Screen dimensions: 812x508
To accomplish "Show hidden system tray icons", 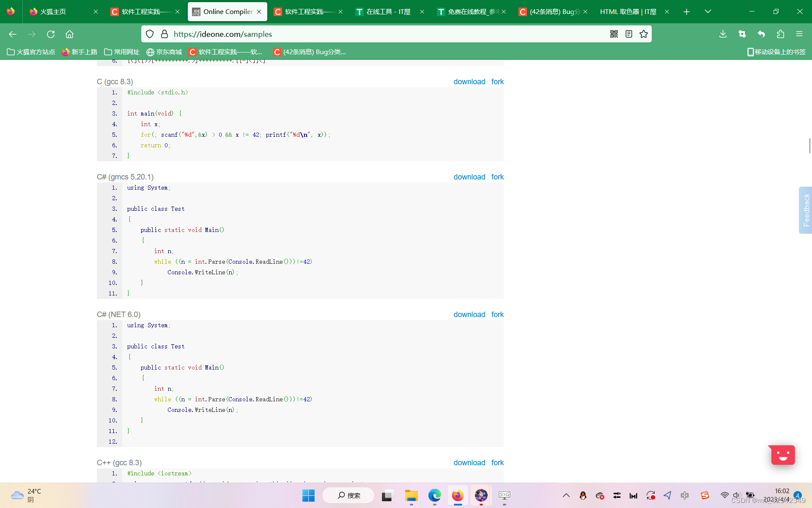I will coord(566,495).
